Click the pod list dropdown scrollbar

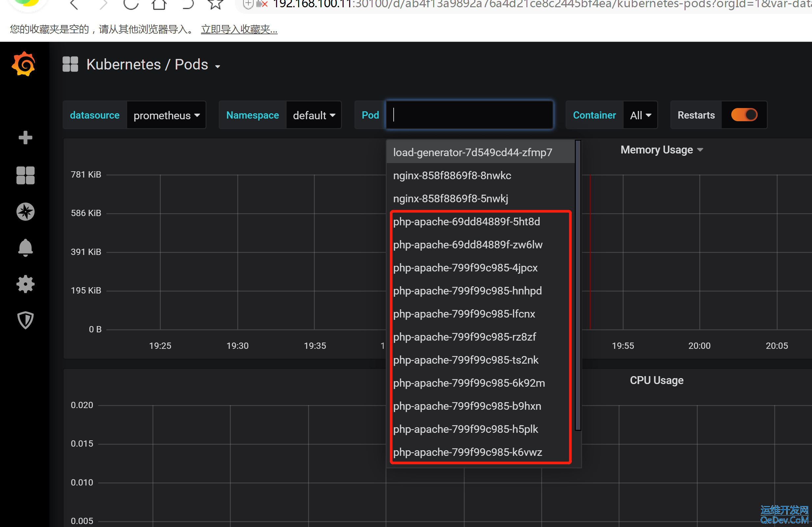578,285
